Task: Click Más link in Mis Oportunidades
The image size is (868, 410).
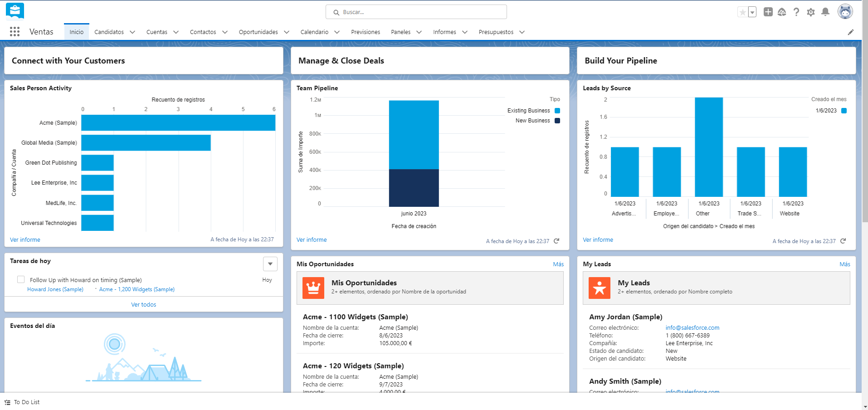Action: click(558, 264)
